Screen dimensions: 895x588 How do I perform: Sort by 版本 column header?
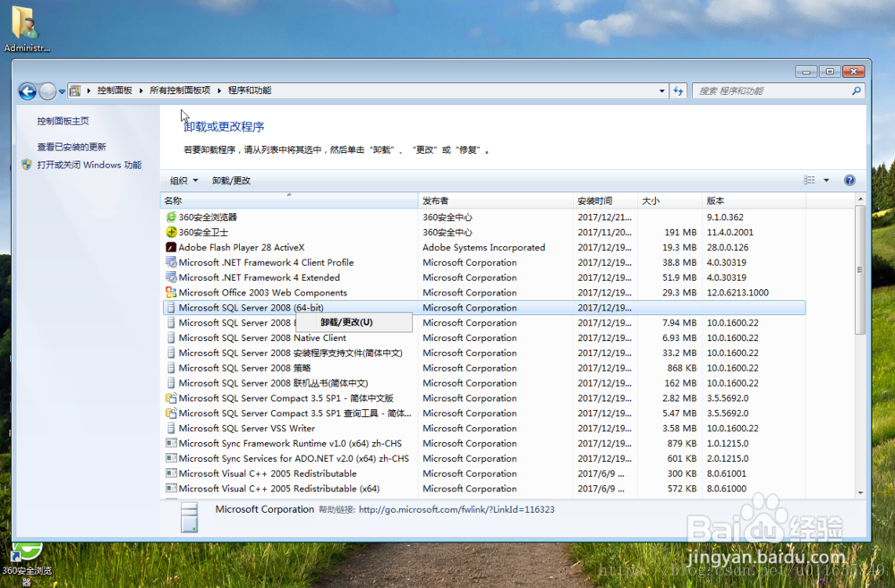(x=754, y=200)
